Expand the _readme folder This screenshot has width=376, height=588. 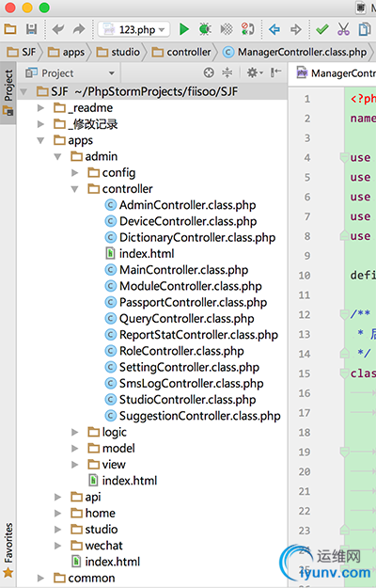pyautogui.click(x=40, y=108)
